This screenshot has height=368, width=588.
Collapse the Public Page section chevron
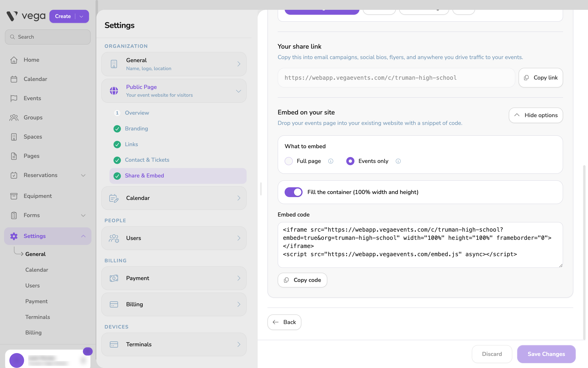(x=238, y=91)
